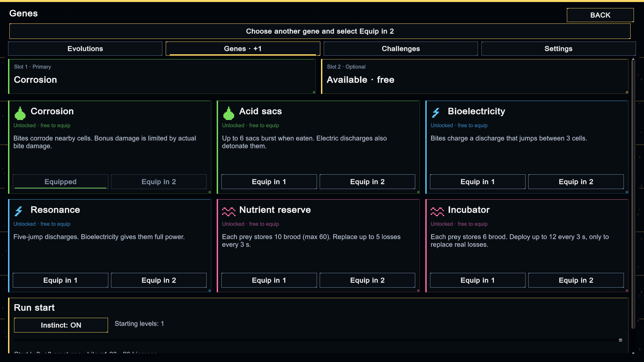The width and height of the screenshot is (644, 362).
Task: Click the Run start horizontal scrollbar handle
Action: pyautogui.click(x=621, y=340)
